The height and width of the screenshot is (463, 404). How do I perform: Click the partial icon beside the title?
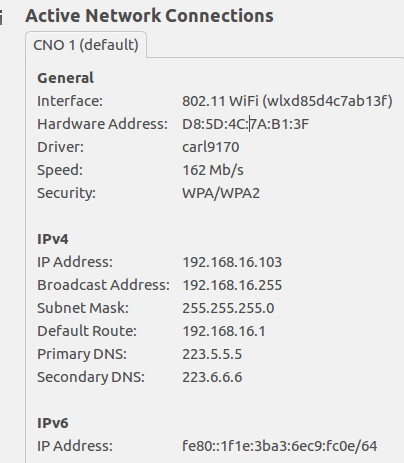click(1, 17)
